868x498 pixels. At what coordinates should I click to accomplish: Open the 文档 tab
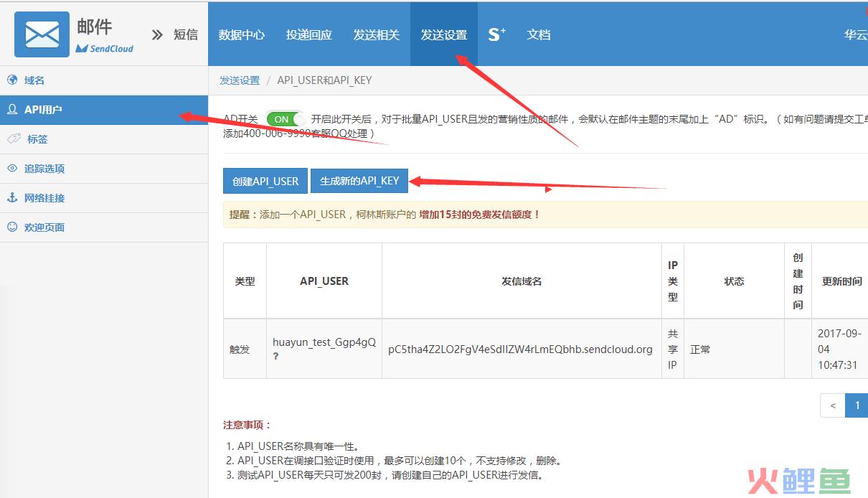pos(539,34)
